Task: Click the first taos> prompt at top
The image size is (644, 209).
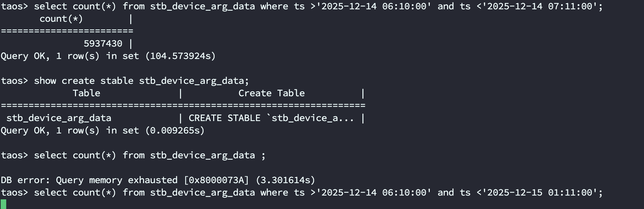Action: (14, 6)
